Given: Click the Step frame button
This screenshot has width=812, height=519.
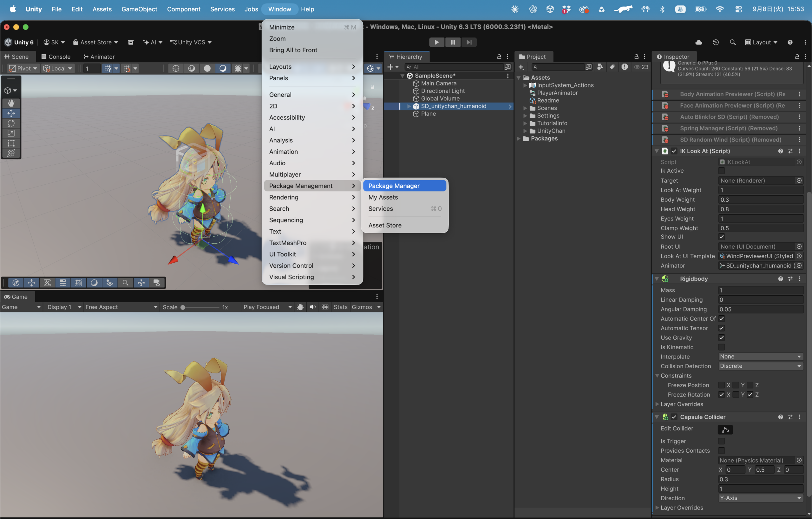Looking at the screenshot, I should pos(469,42).
